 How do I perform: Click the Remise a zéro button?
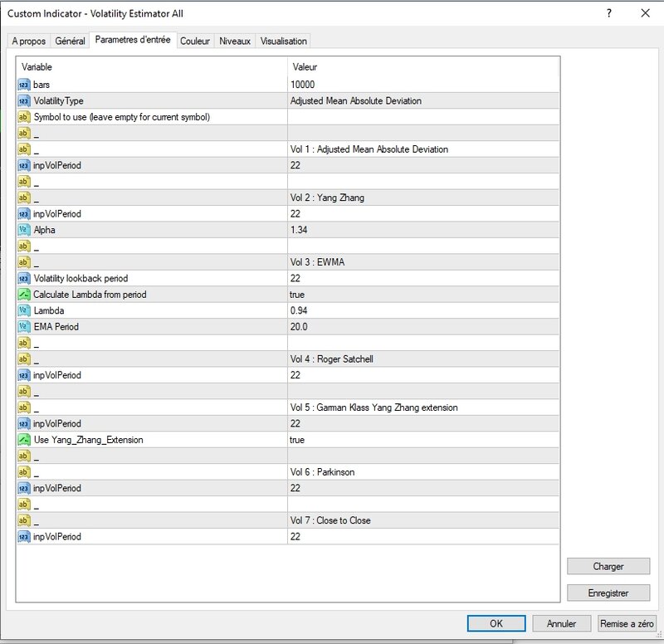tap(627, 623)
